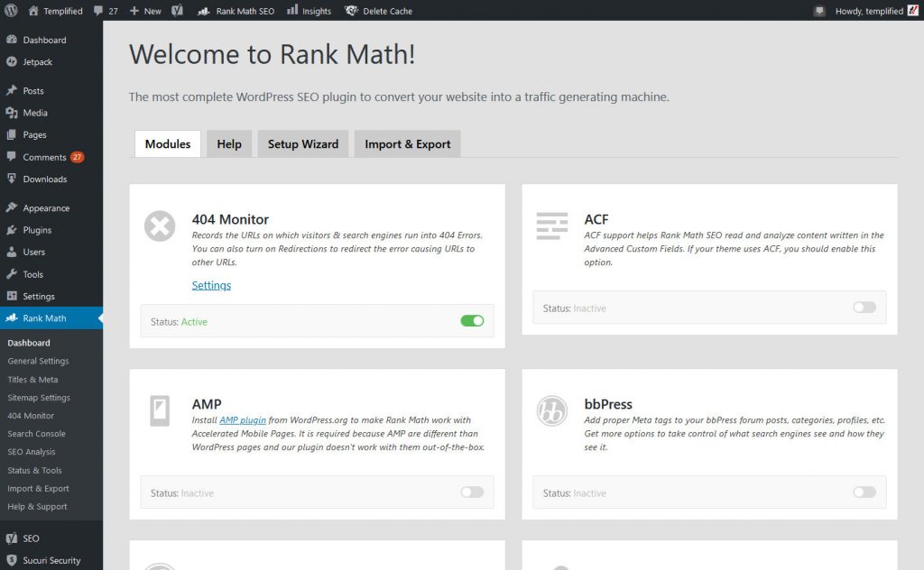
Task: Turn on the AMP module switch
Action: [x=472, y=492]
